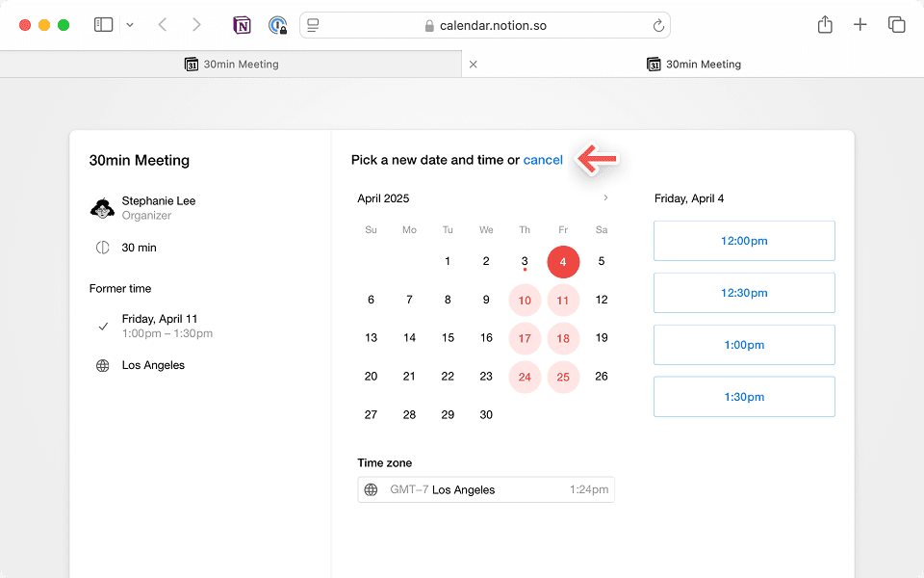This screenshot has height=578, width=924.
Task: Click the checkmark beside Friday, April 11
Action: (x=103, y=326)
